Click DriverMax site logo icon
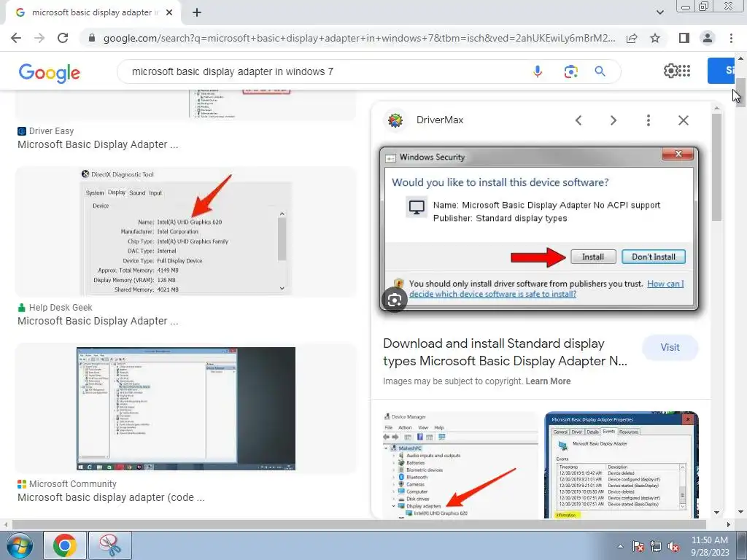 (x=395, y=120)
